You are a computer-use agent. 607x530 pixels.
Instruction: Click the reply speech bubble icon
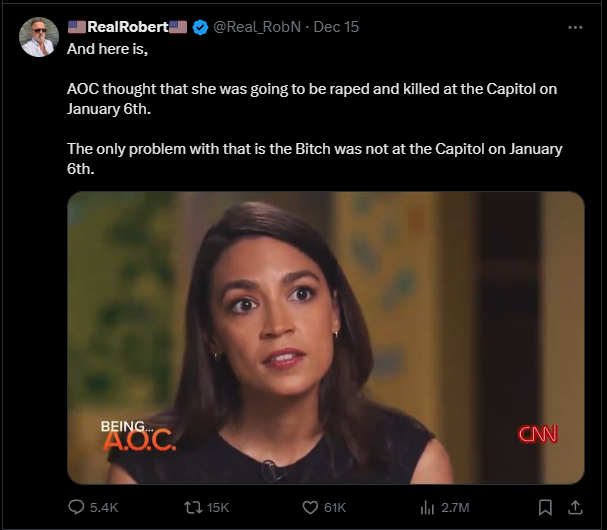[x=76, y=507]
